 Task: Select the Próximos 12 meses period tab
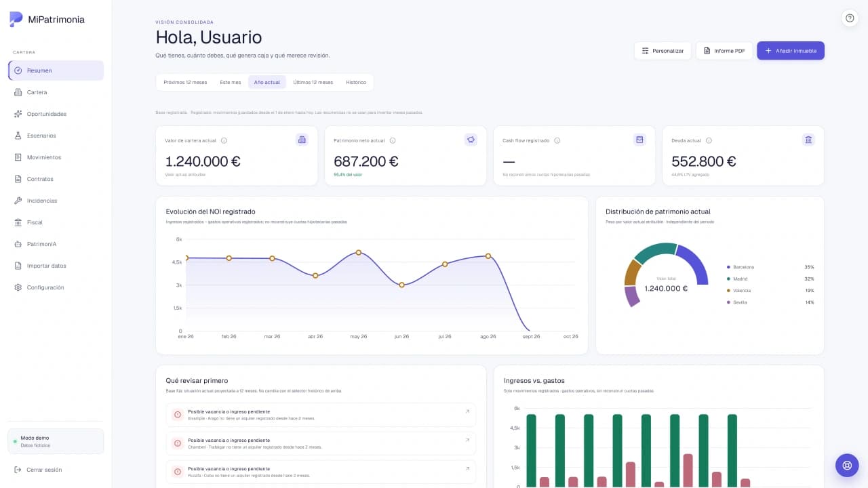pyautogui.click(x=185, y=82)
